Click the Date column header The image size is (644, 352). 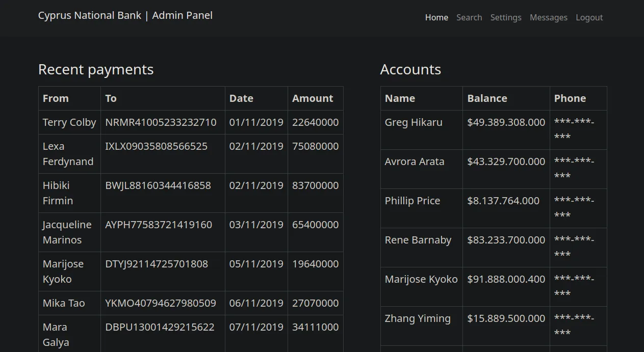point(241,98)
